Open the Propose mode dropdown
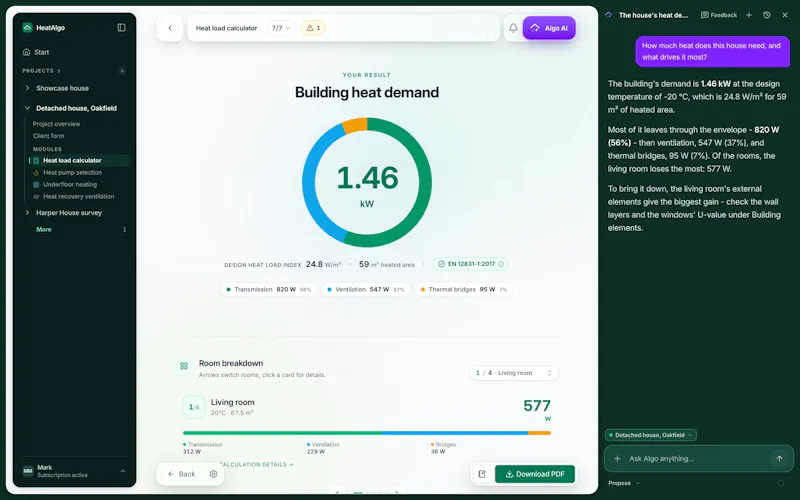This screenshot has height=500, width=800. pos(623,483)
